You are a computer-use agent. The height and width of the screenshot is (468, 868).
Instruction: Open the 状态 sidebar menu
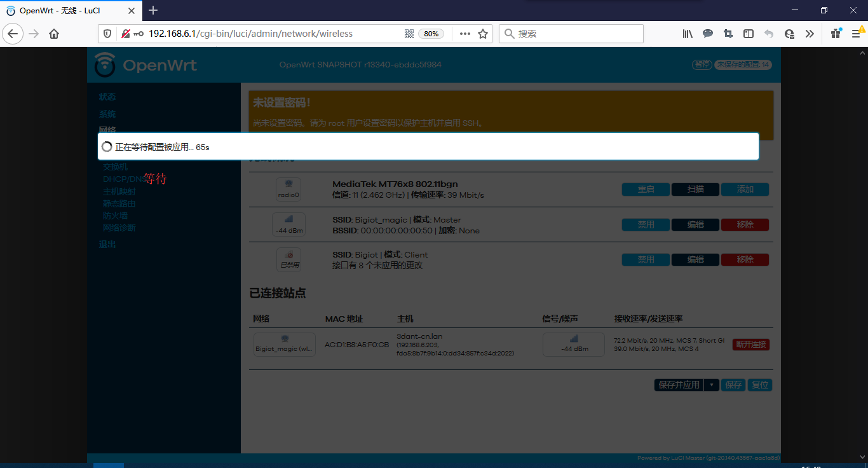[x=107, y=97]
